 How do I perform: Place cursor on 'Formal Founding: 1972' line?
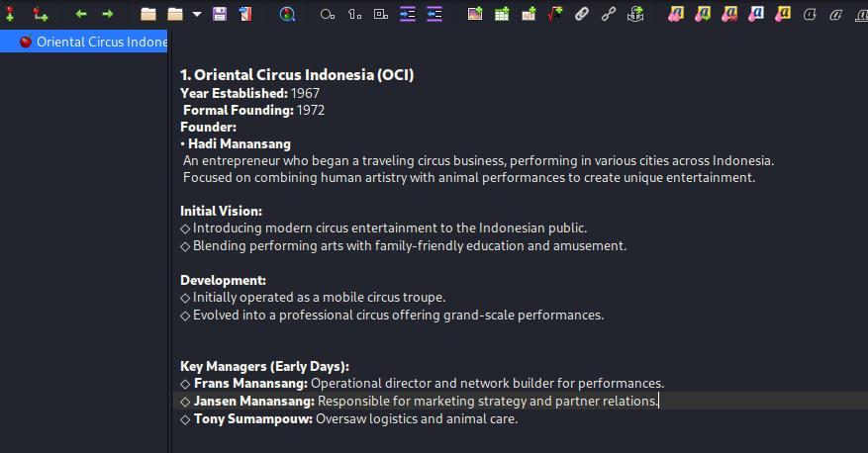pyautogui.click(x=253, y=110)
